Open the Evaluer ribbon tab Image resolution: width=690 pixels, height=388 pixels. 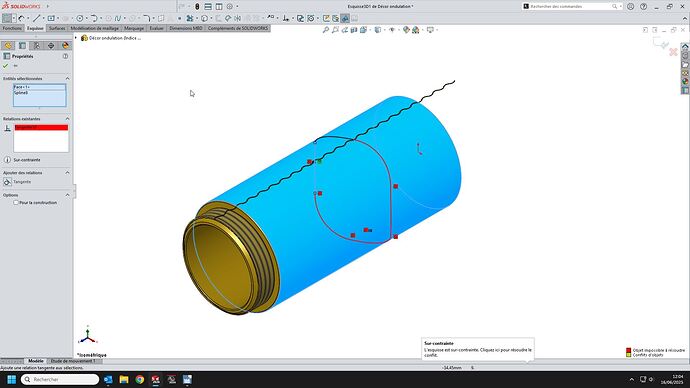156,28
